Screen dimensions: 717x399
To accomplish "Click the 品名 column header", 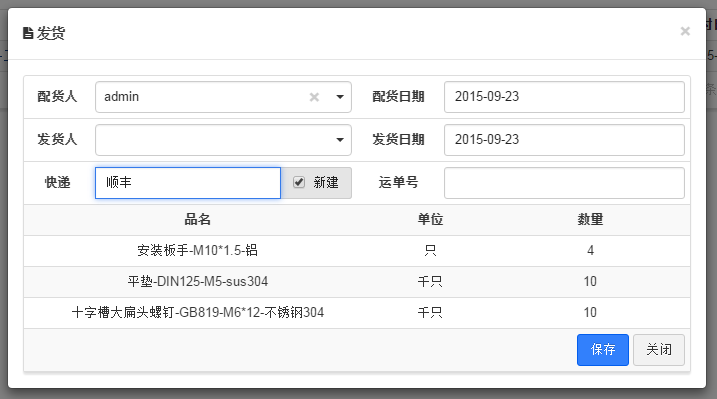I will point(198,219).
